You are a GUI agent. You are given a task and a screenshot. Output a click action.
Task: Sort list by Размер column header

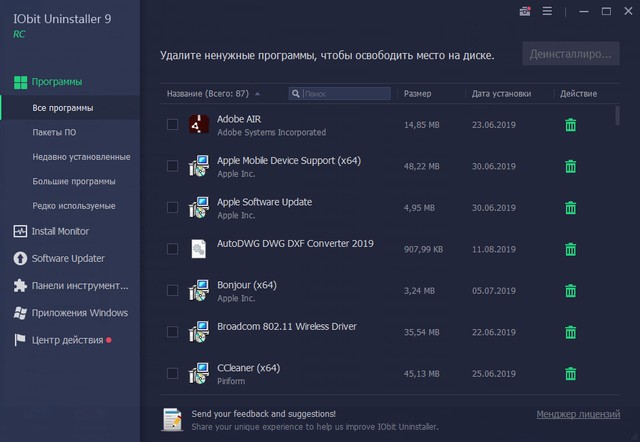417,94
